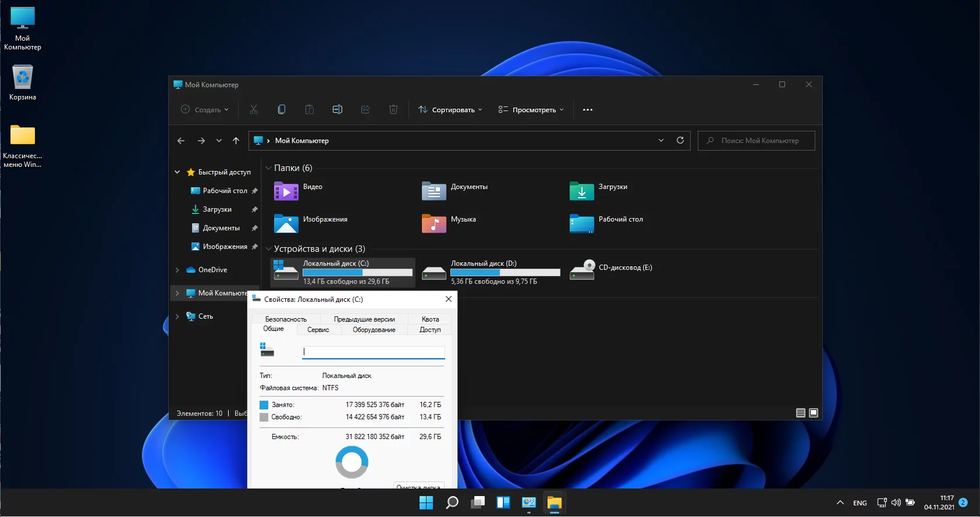Click the Rename icon in toolbar

[x=338, y=109]
